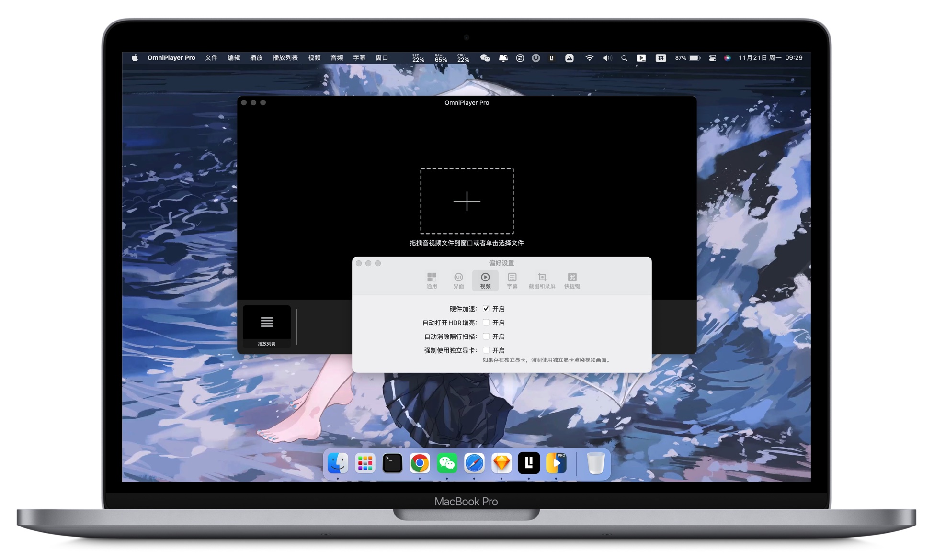934x560 pixels.
Task: Open Control Center icon
Action: pyautogui.click(x=712, y=58)
